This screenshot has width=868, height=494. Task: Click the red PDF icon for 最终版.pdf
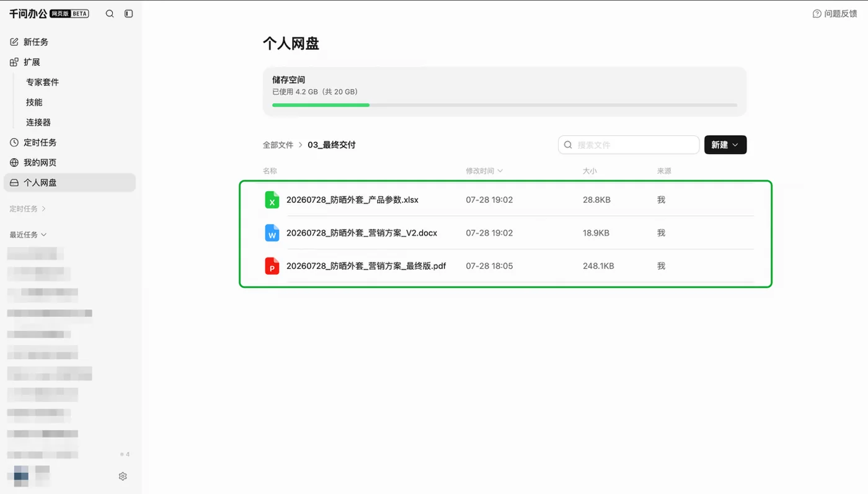click(272, 266)
